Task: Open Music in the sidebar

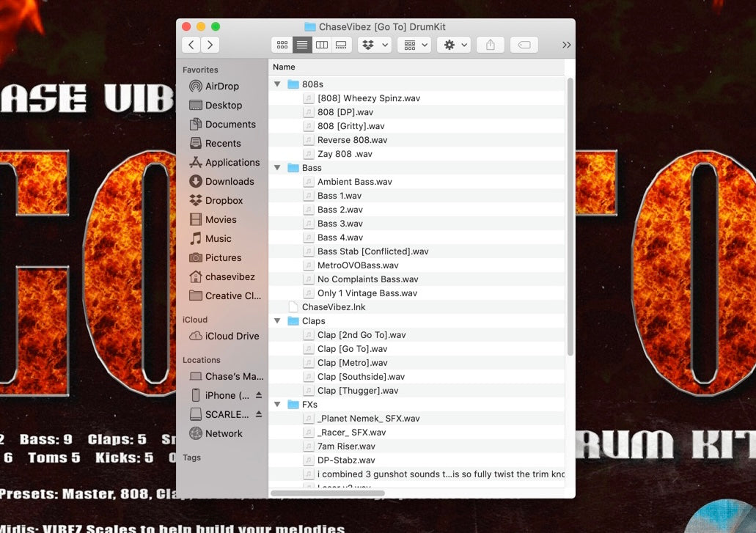Action: (x=210, y=238)
